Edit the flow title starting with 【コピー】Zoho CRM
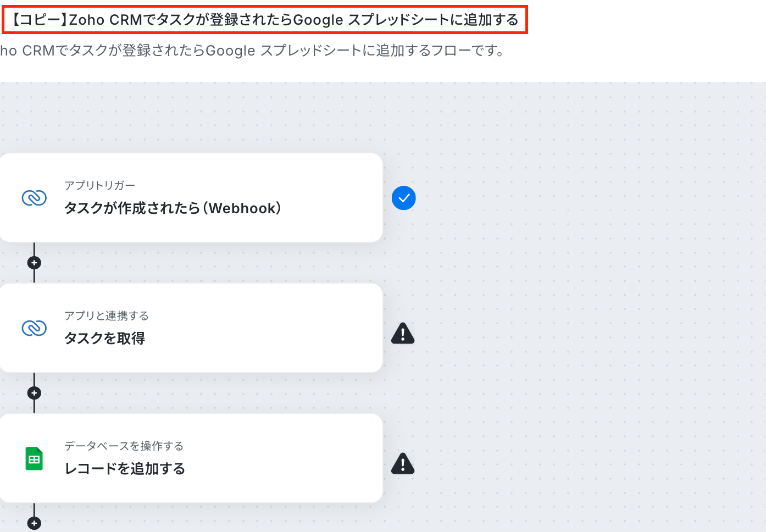 pos(264,20)
